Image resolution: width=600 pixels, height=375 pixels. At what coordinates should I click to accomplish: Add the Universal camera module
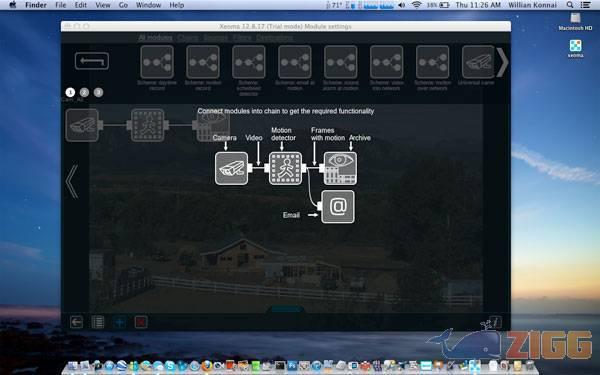point(478,62)
